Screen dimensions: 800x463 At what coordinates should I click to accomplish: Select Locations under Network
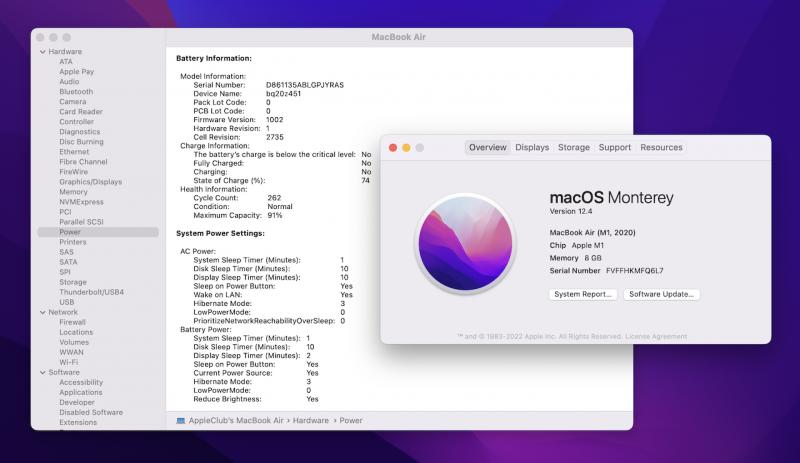tap(76, 332)
